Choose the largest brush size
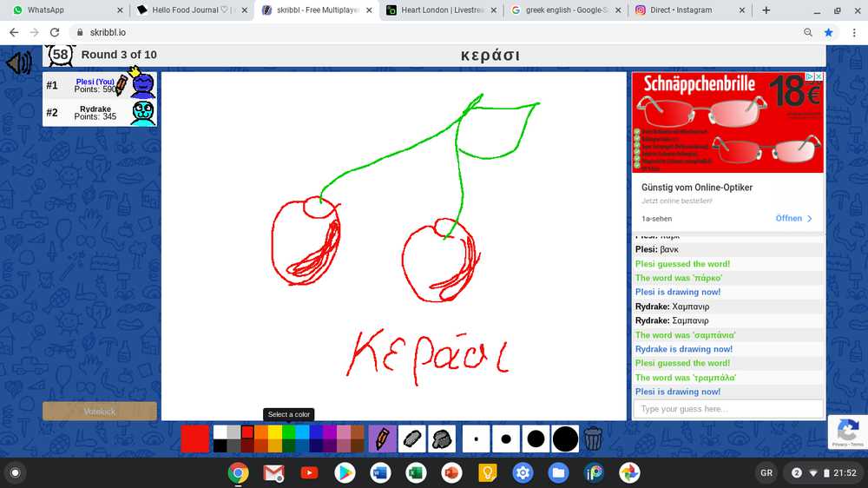The width and height of the screenshot is (868, 488). click(565, 439)
